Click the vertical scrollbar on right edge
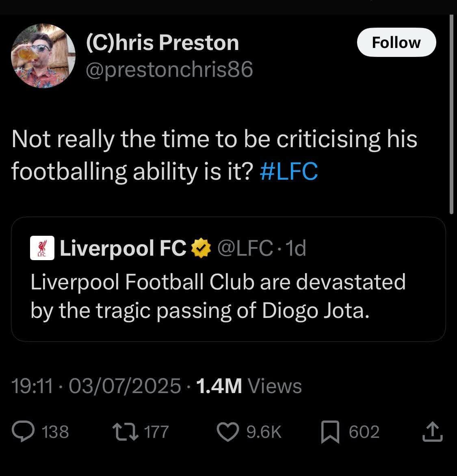The height and width of the screenshot is (476, 457). pos(452,114)
